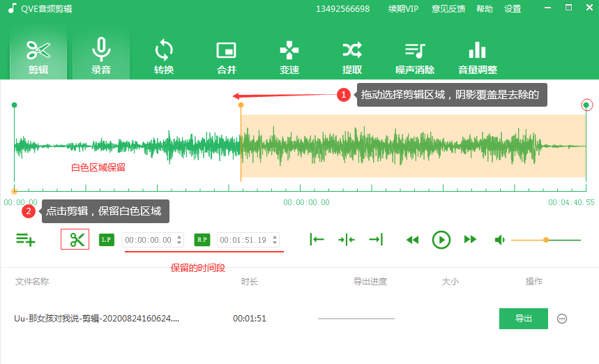599x364 pixels.
Task: Open the 噪声消除 noise removal tool
Action: tap(415, 56)
